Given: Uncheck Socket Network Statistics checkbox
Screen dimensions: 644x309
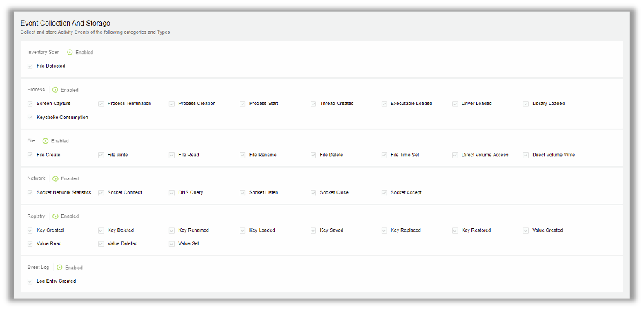Looking at the screenshot, I should 30,193.
